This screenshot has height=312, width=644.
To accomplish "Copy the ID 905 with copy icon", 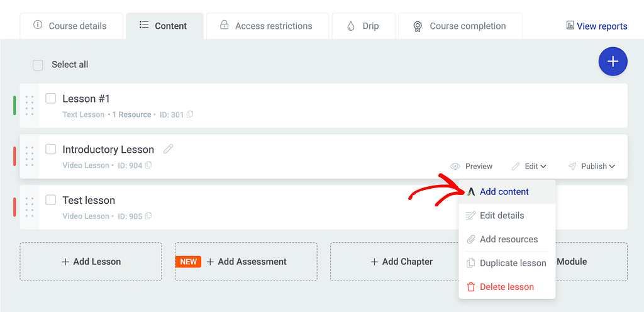I will [148, 216].
